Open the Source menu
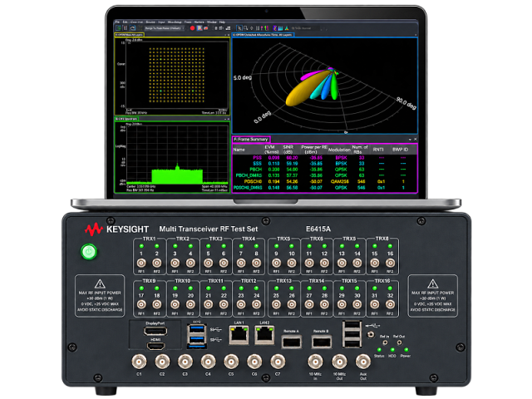The image size is (532, 399). coord(150,22)
